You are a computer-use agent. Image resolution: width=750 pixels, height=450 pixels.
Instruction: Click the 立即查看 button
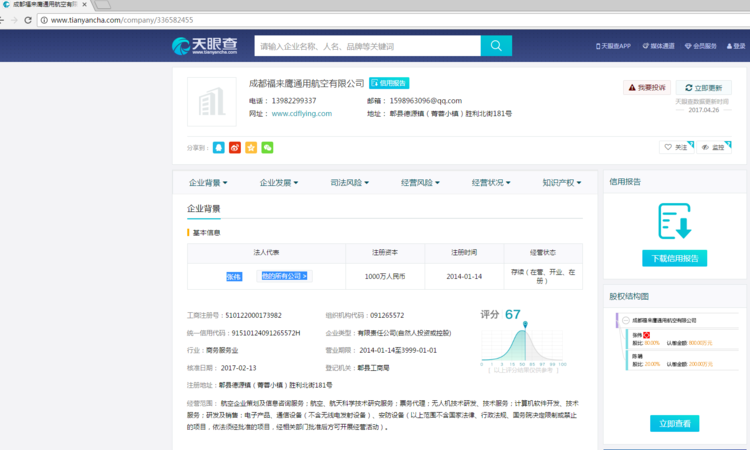674,423
